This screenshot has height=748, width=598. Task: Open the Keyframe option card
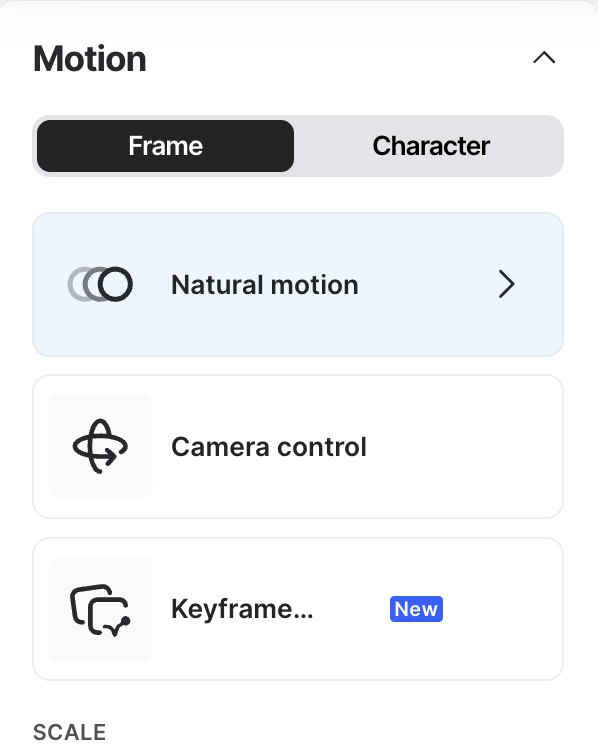pos(298,609)
